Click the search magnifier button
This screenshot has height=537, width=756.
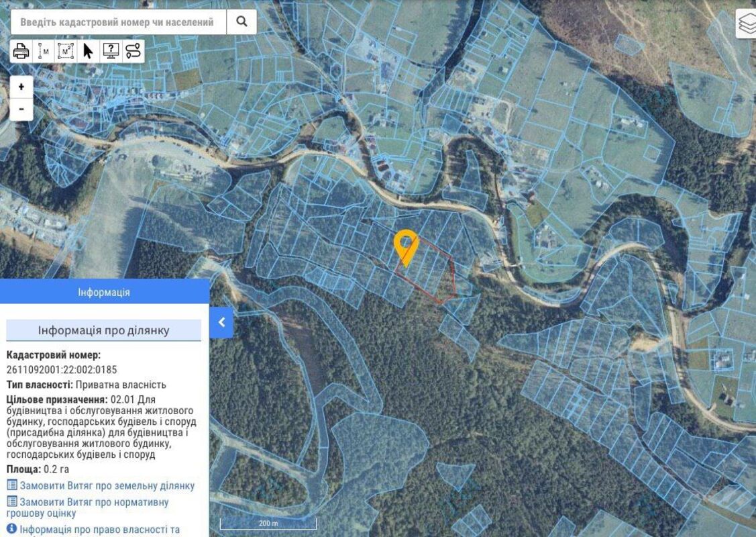241,22
